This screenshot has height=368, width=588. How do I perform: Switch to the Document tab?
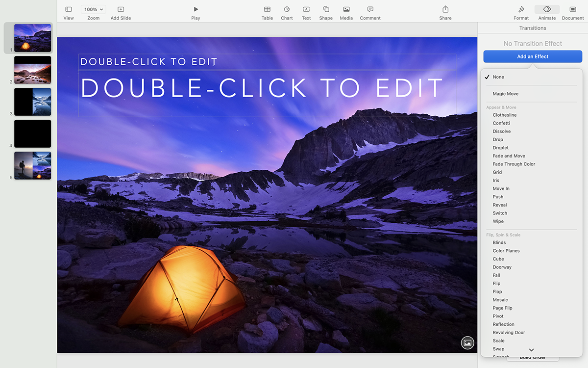tap(572, 12)
